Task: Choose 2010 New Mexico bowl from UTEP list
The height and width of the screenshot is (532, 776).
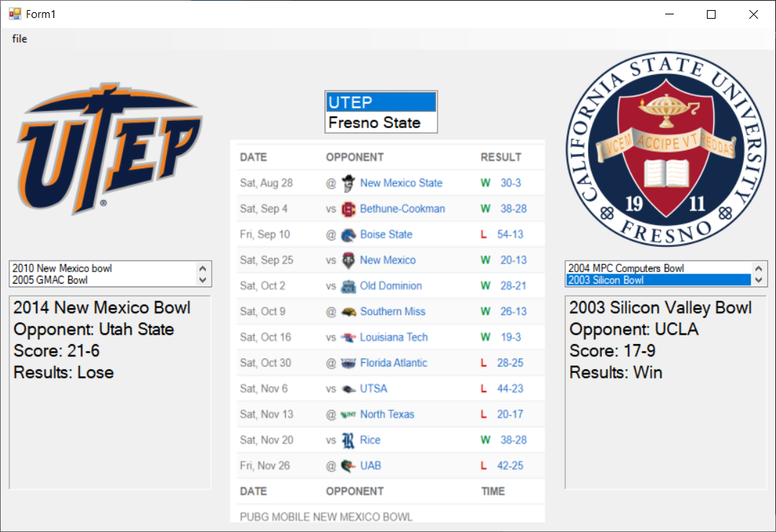Action: 63,269
